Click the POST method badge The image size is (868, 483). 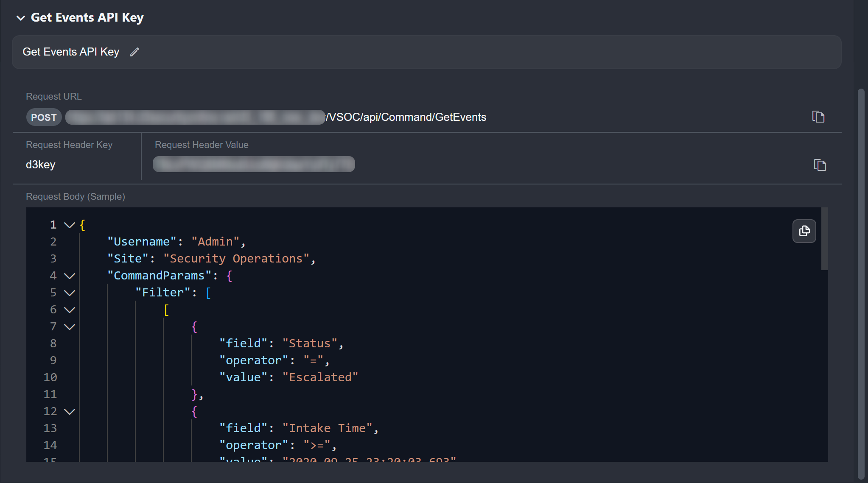click(x=44, y=117)
